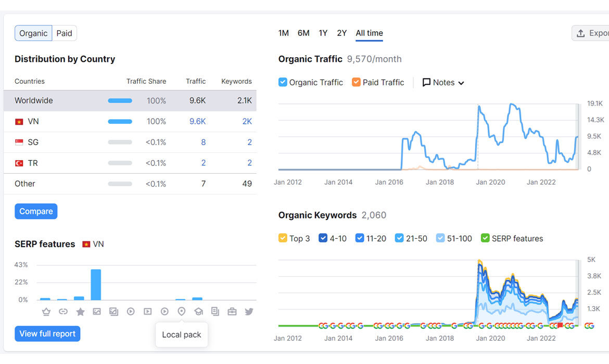
Task: Select the star reviews SERP feature icon
Action: (80, 311)
